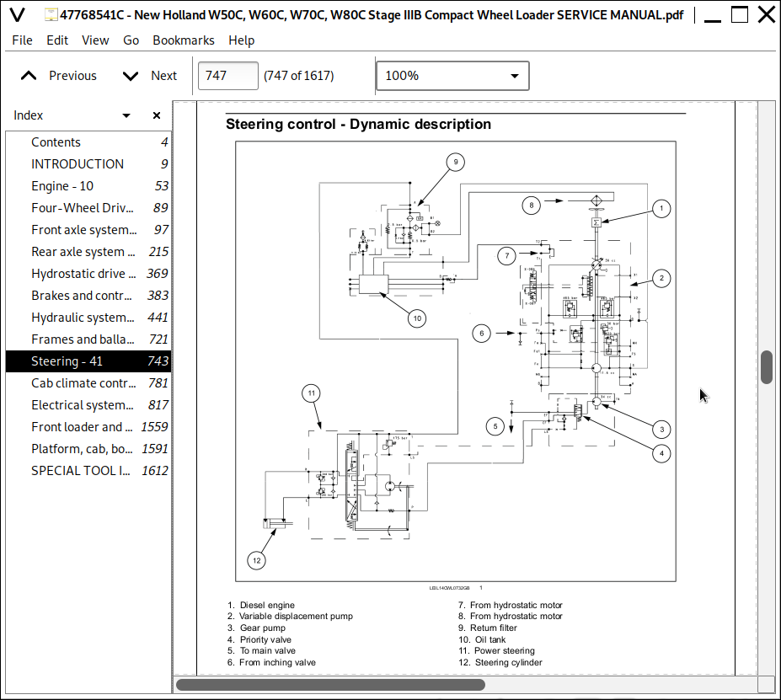Open the Go menu

(x=131, y=40)
